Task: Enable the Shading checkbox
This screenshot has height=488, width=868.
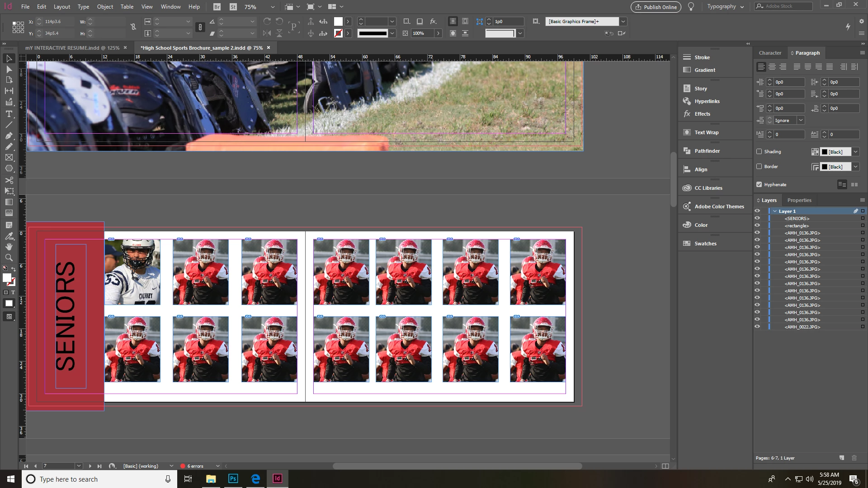Action: pyautogui.click(x=759, y=152)
